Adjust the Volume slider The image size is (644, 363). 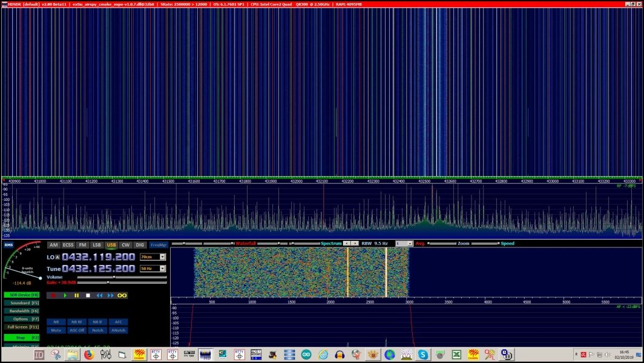click(x=114, y=276)
